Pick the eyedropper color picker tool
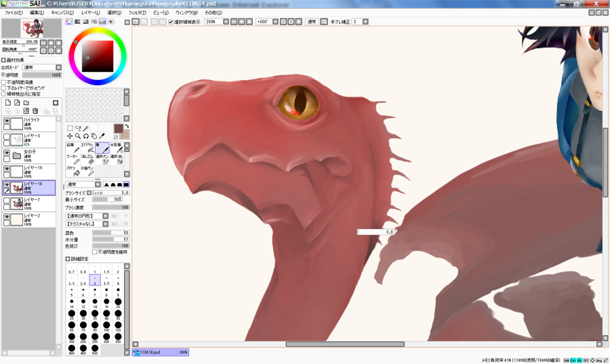The height and width of the screenshot is (364, 610). tap(102, 136)
